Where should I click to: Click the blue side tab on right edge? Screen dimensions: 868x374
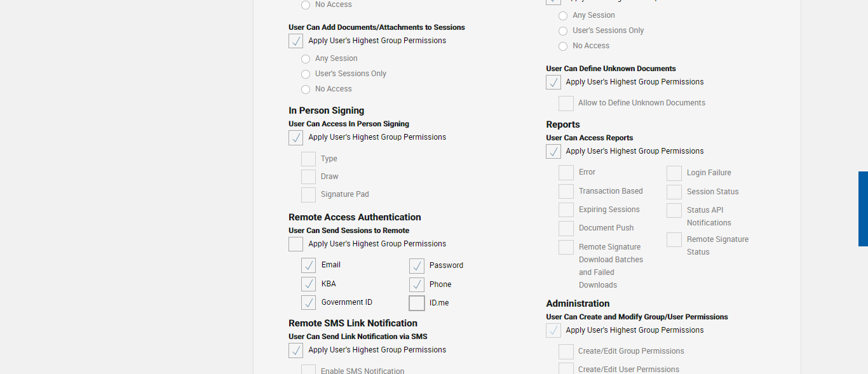863,208
